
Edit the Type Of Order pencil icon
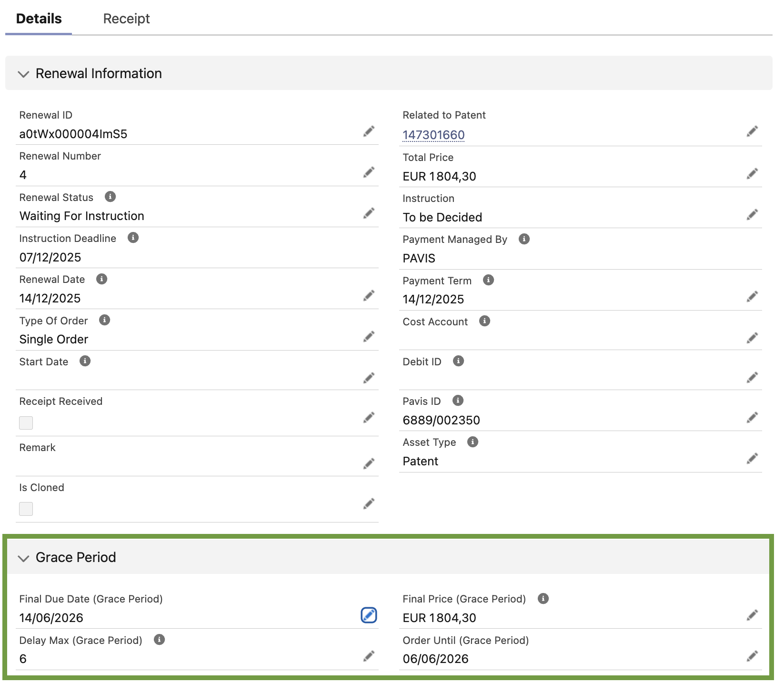(369, 337)
